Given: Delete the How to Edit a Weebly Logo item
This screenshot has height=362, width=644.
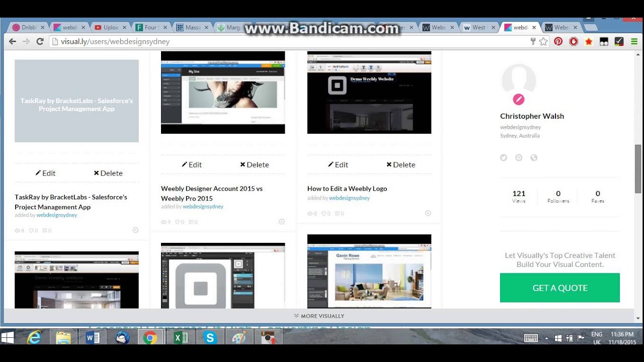Looking at the screenshot, I should tap(401, 164).
